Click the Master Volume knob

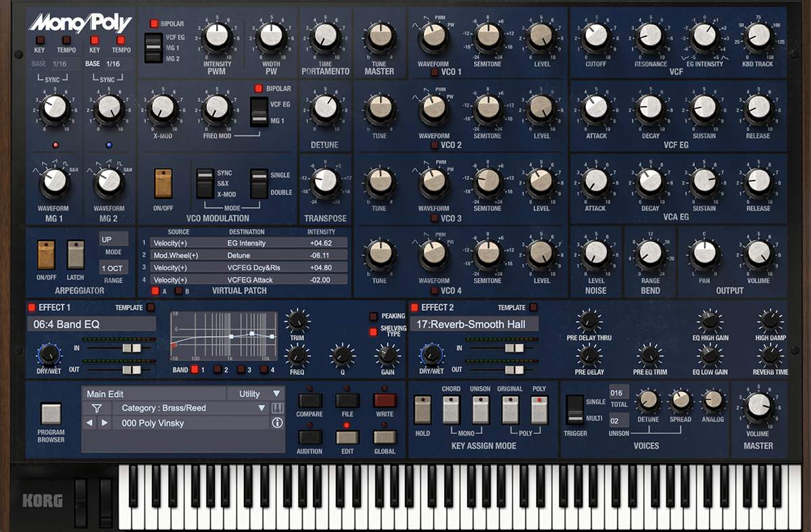[758, 408]
